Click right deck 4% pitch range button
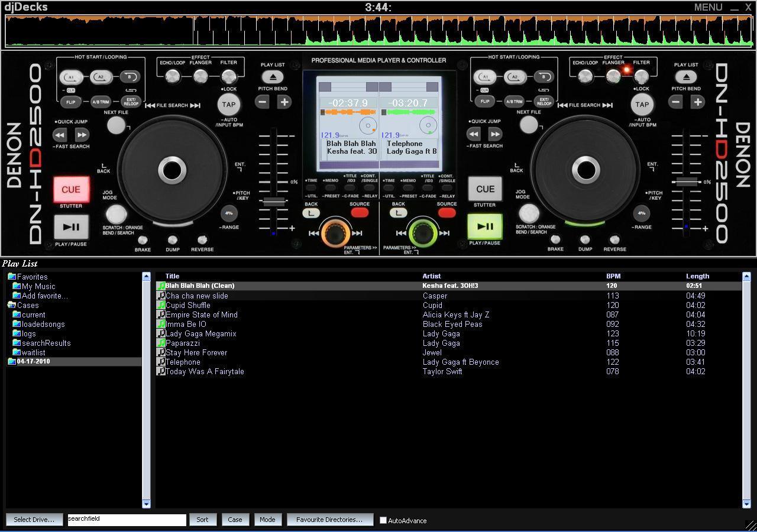The width and height of the screenshot is (757, 532). 642,213
